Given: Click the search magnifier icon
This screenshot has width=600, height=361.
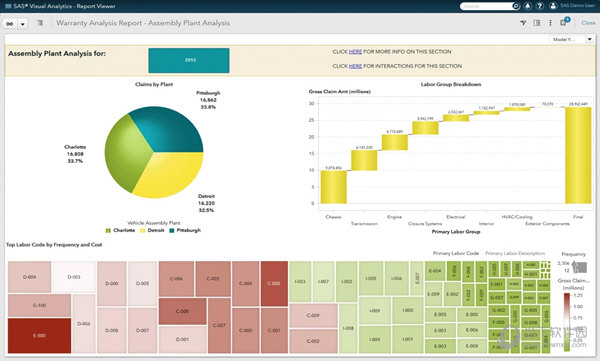Looking at the screenshot, I should pos(516,6).
